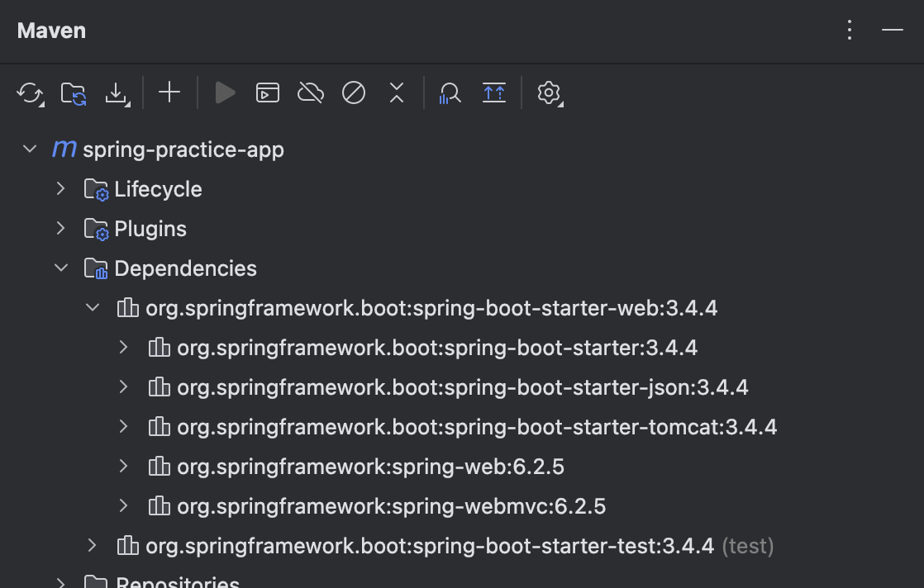924x588 pixels.
Task: Expand the spring-boot-starter-test dependency
Action: [92, 546]
